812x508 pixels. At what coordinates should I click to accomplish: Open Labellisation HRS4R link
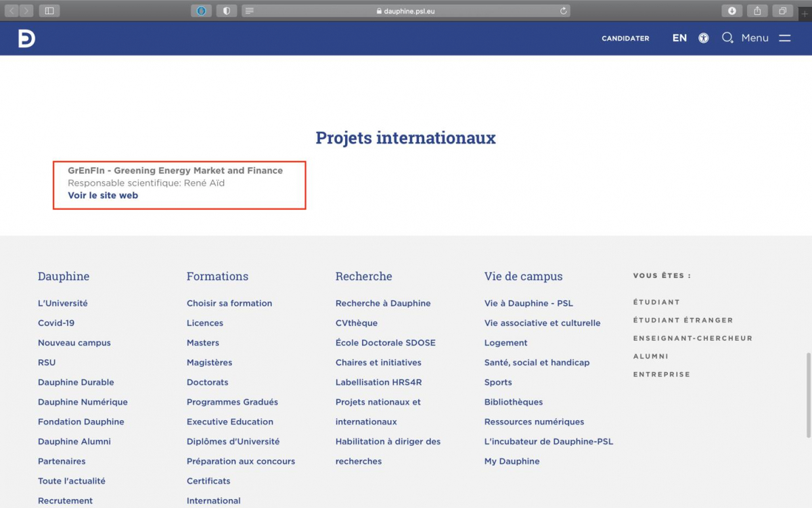coord(378,382)
